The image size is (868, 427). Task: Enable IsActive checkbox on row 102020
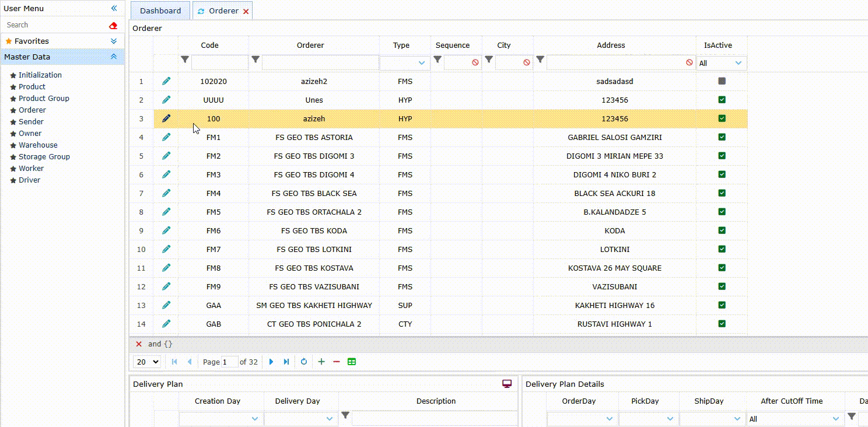click(722, 81)
